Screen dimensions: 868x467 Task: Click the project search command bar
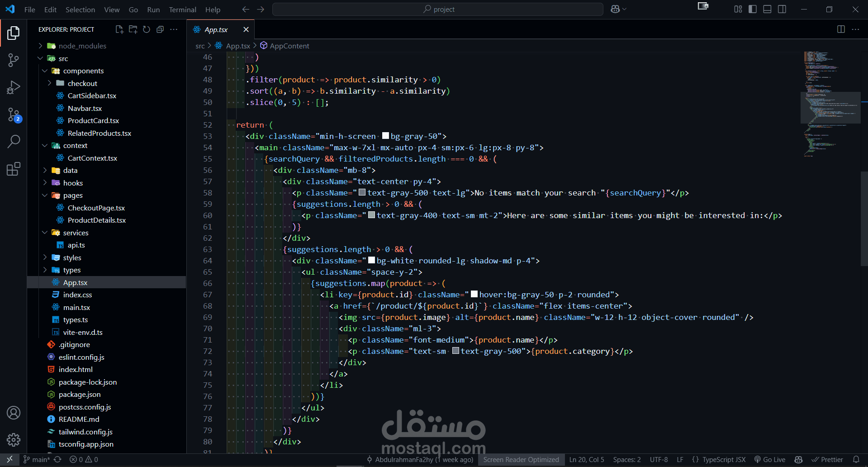[438, 10]
